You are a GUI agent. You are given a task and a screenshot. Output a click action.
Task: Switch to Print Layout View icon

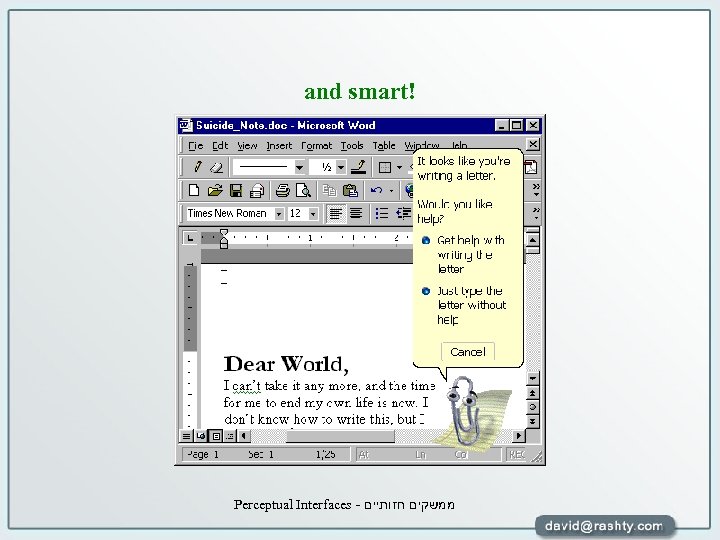(215, 436)
